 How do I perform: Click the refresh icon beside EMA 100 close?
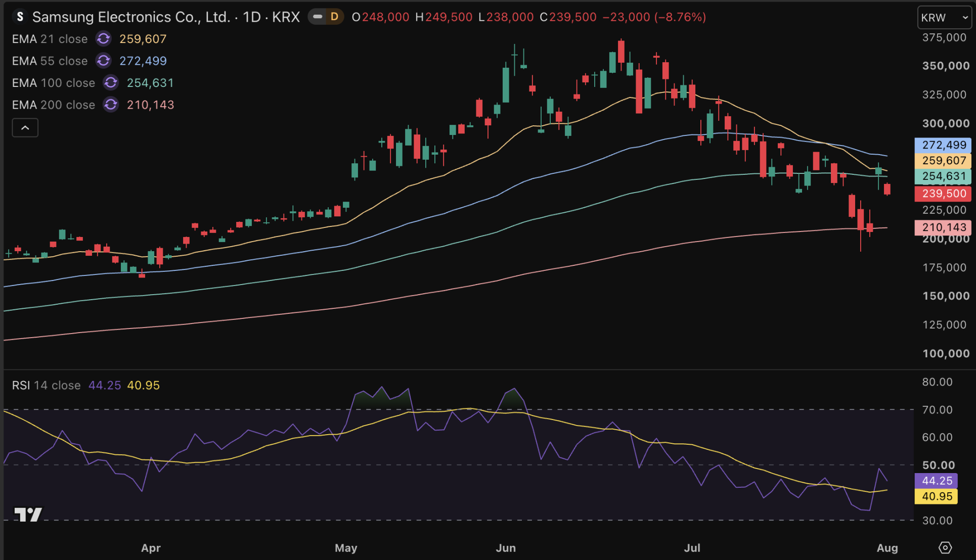point(111,82)
